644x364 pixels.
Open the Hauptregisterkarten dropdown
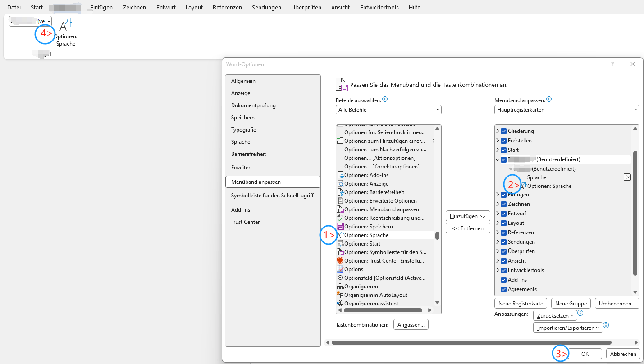pyautogui.click(x=567, y=109)
